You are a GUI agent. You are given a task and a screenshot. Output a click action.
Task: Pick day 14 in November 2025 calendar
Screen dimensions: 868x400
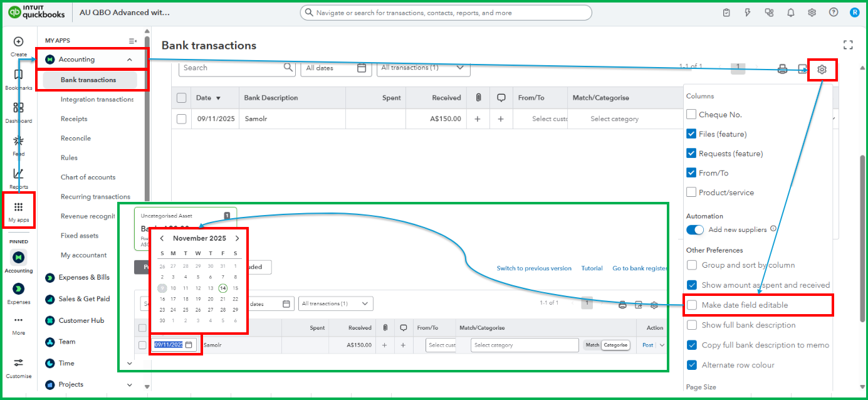(223, 288)
